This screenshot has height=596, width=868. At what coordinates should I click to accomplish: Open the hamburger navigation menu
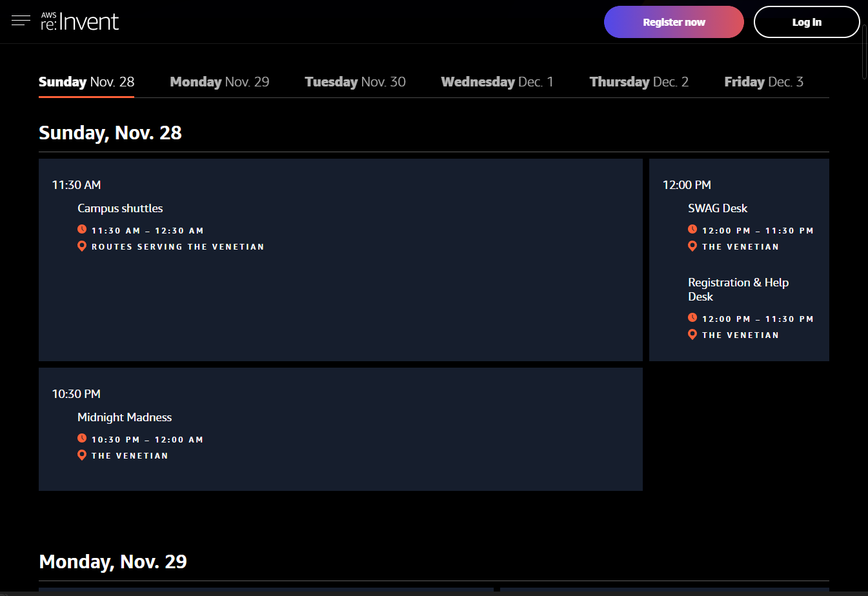[x=21, y=21]
